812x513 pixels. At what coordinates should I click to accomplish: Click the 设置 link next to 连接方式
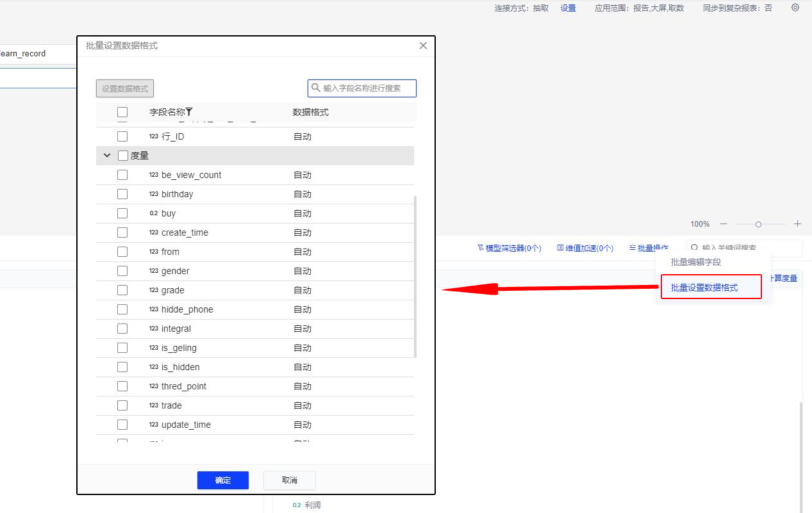click(x=568, y=8)
